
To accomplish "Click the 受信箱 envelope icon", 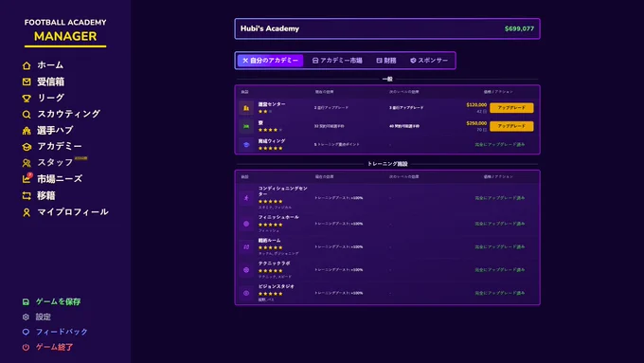I will click(x=27, y=82).
